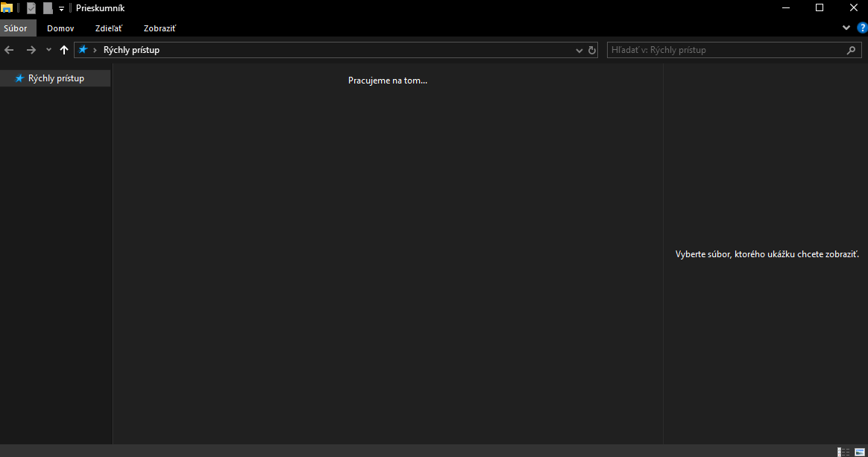The height and width of the screenshot is (457, 868).
Task: Select Rýchly prístup in the navigation pane
Action: [x=55, y=78]
